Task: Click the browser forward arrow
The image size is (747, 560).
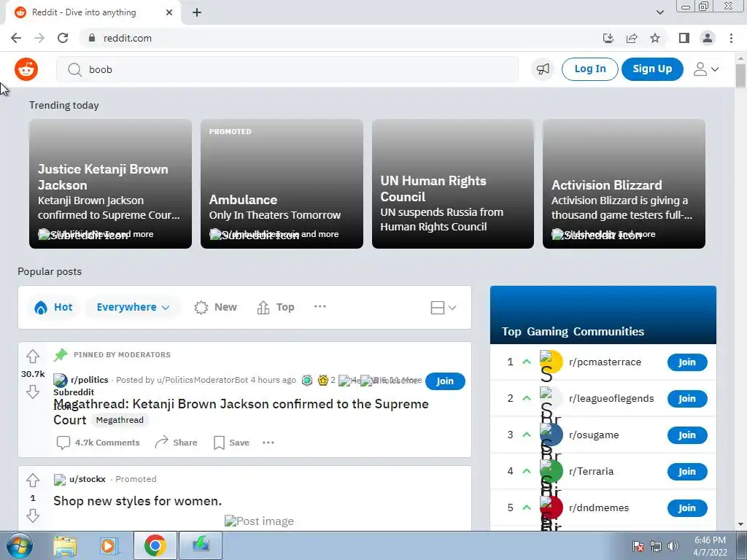Action: click(39, 38)
